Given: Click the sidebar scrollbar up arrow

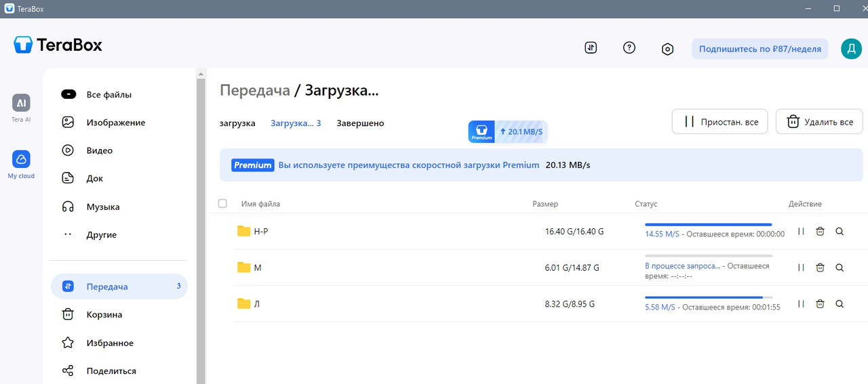Looking at the screenshot, I should point(201,73).
